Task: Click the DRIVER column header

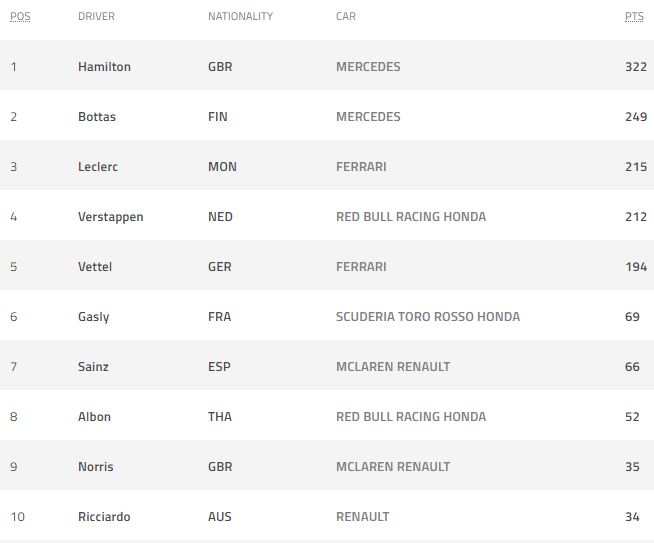Action: tap(95, 17)
